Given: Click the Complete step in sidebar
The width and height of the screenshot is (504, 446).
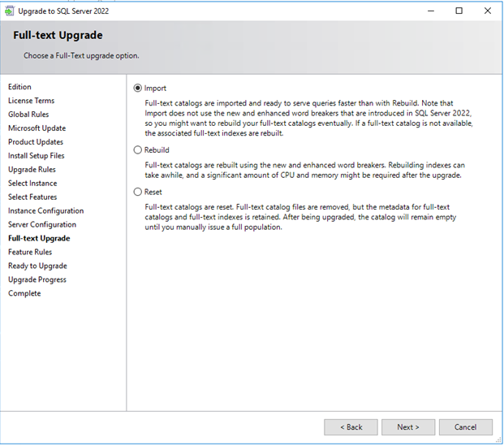Looking at the screenshot, I should click(24, 293).
